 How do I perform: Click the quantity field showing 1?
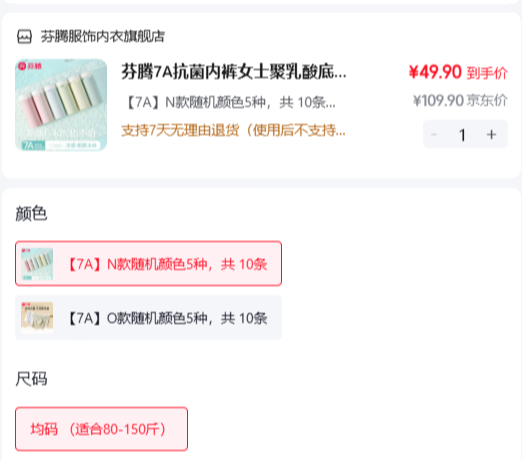[x=462, y=135]
